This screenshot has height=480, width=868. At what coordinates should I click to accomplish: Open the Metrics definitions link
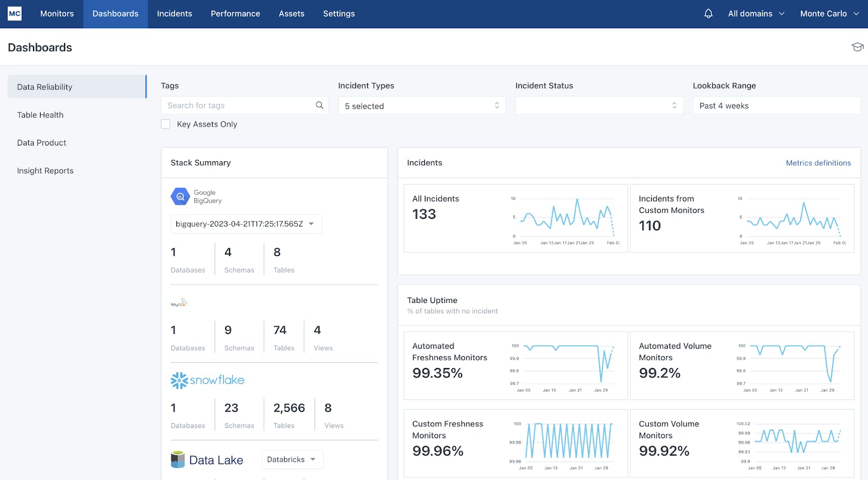tap(818, 163)
